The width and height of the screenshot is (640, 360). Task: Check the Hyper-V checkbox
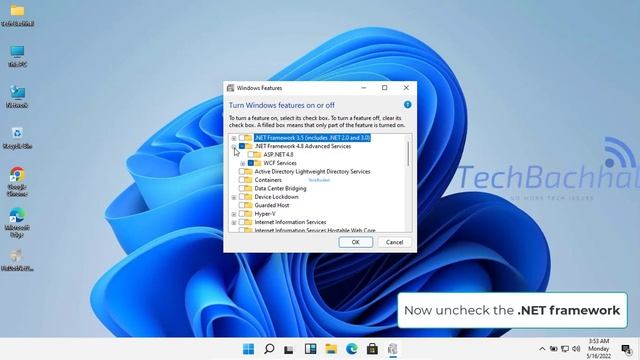pyautogui.click(x=242, y=214)
